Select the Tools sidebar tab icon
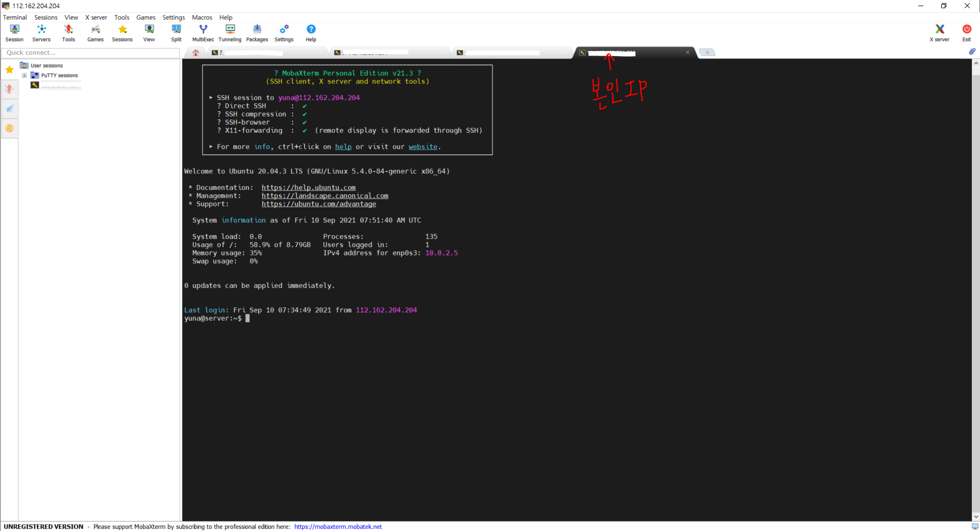 [9, 89]
